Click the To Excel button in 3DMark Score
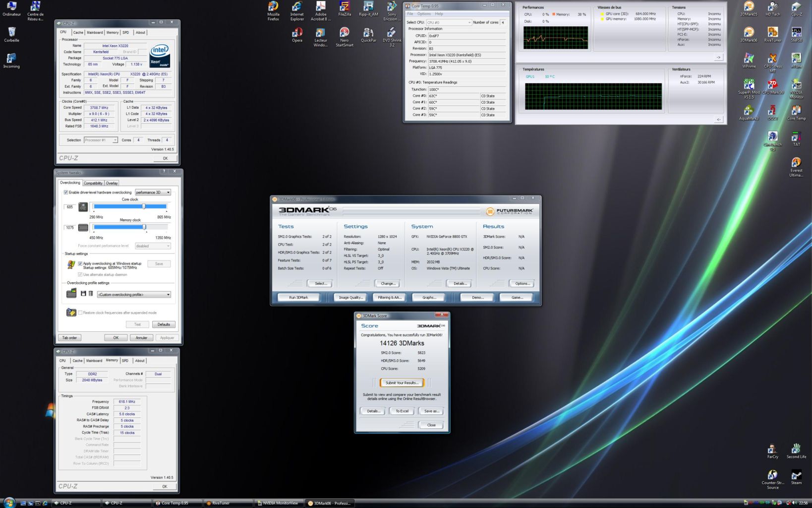 tap(402, 411)
